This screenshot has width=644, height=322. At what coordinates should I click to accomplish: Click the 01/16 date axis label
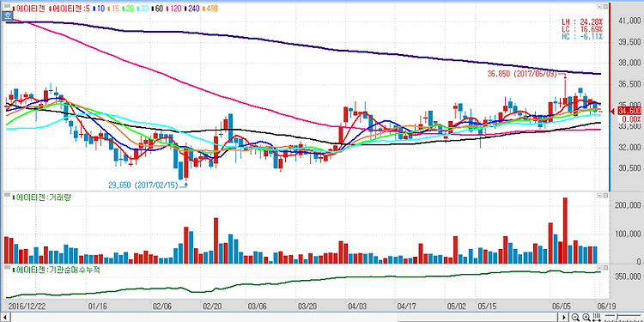[97, 306]
